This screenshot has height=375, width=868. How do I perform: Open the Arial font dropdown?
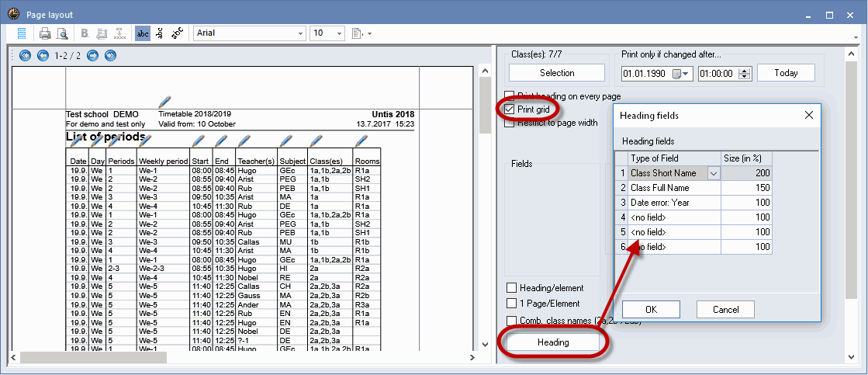coord(301,33)
